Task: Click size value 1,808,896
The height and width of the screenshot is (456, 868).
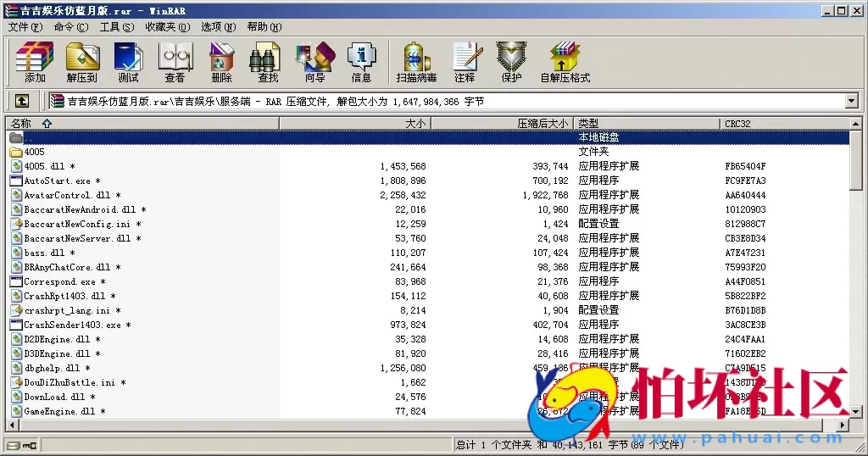Action: (x=403, y=181)
